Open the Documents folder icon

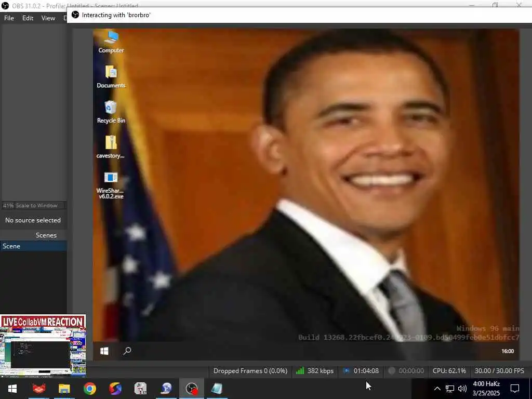click(111, 77)
